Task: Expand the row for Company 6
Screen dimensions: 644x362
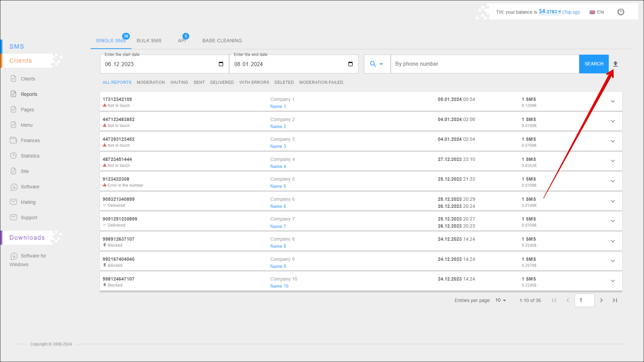Action: point(612,201)
